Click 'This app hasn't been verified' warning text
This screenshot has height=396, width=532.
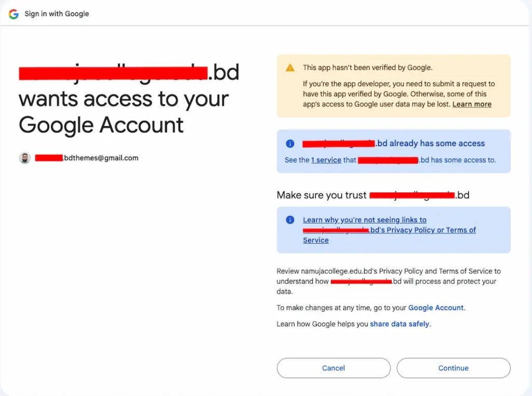click(367, 68)
